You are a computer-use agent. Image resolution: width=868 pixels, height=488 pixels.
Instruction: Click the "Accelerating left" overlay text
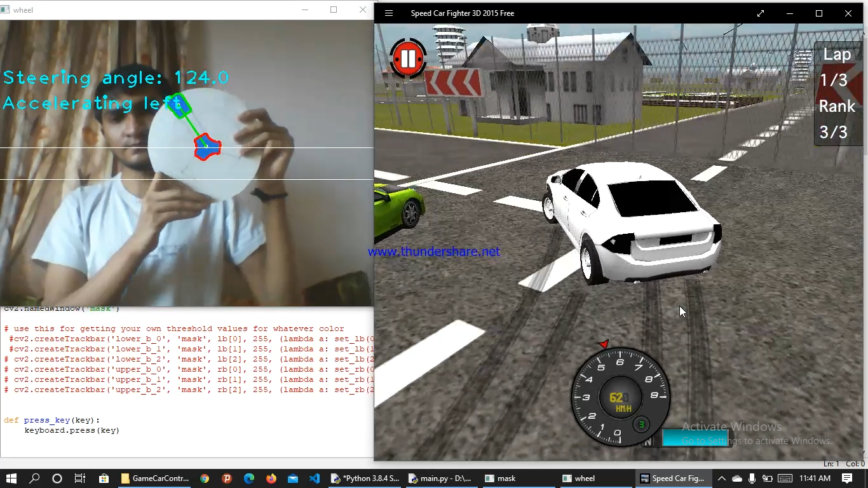(93, 103)
